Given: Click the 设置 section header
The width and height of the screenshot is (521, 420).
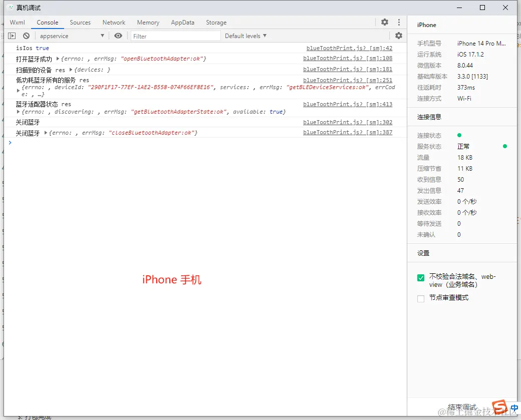Looking at the screenshot, I should 423,253.
